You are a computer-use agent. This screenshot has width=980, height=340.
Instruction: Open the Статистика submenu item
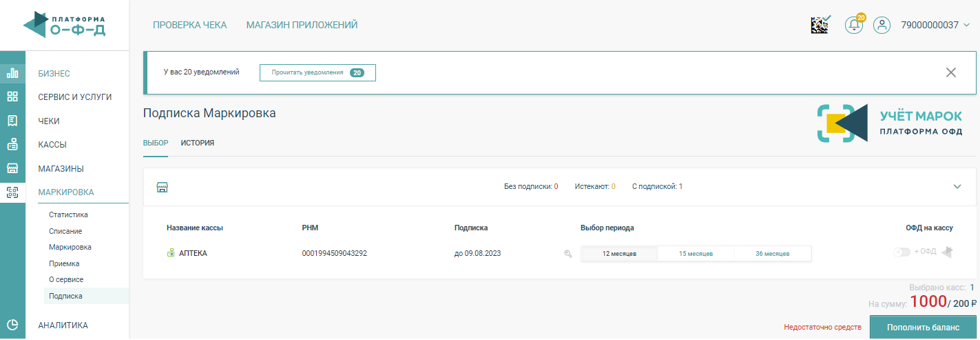(x=68, y=214)
